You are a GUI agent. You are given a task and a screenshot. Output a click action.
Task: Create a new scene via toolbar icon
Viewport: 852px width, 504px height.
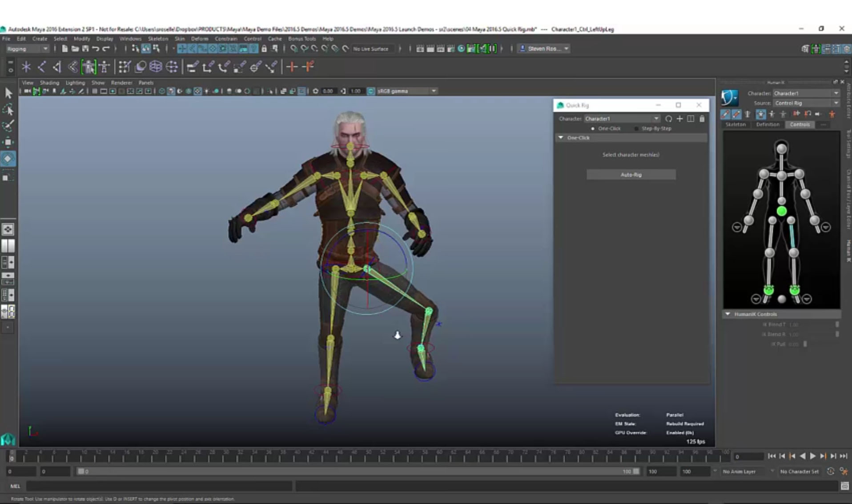(x=64, y=48)
